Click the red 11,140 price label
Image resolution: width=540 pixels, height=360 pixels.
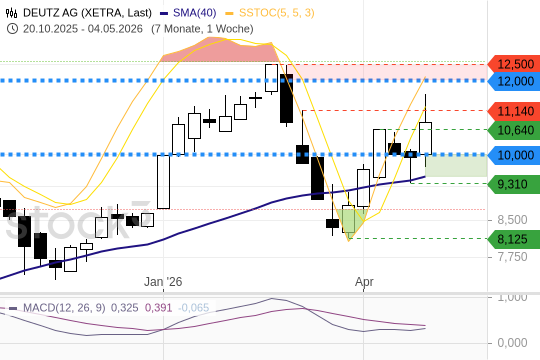point(514,111)
